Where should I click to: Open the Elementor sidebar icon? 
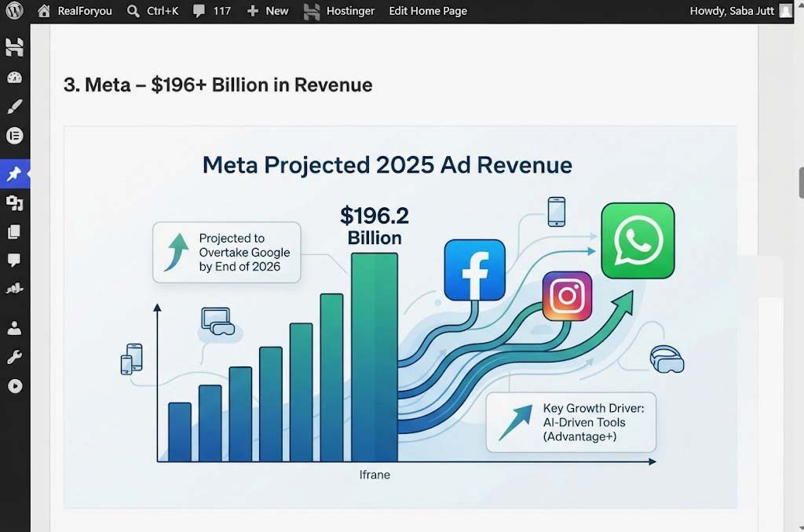click(14, 136)
